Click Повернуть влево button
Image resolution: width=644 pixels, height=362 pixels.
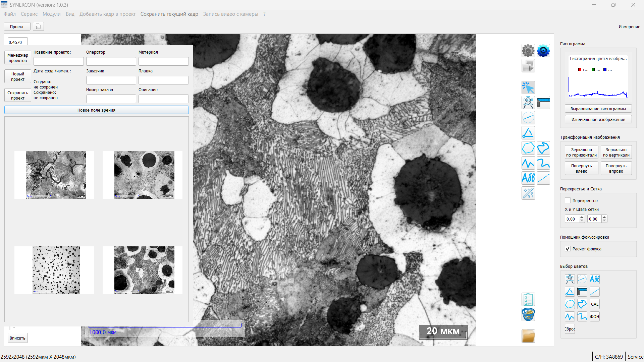(x=581, y=168)
